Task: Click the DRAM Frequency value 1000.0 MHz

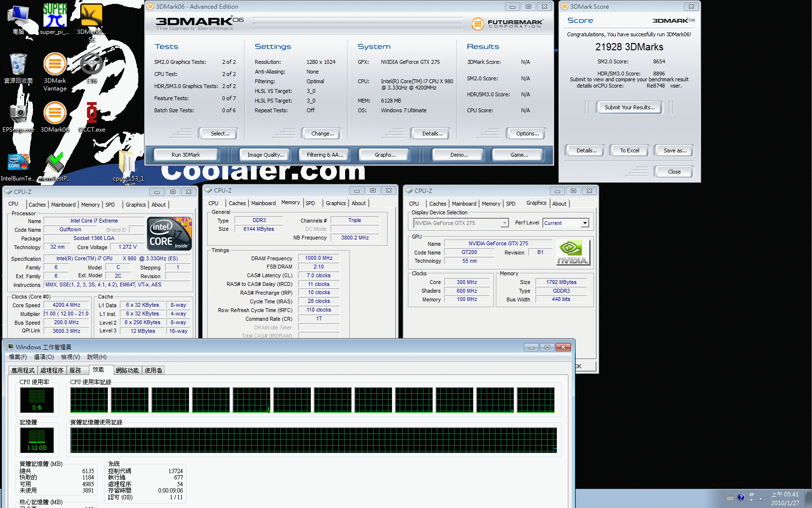Action: [x=319, y=258]
